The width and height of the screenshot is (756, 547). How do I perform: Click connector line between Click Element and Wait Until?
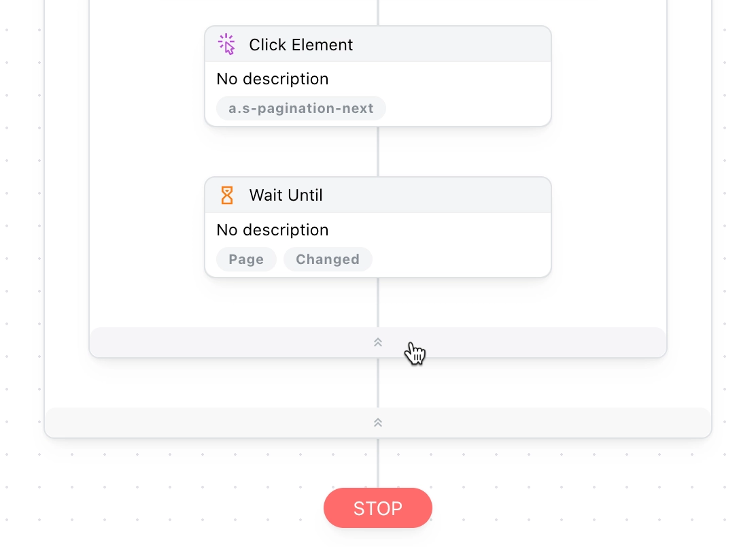378,152
